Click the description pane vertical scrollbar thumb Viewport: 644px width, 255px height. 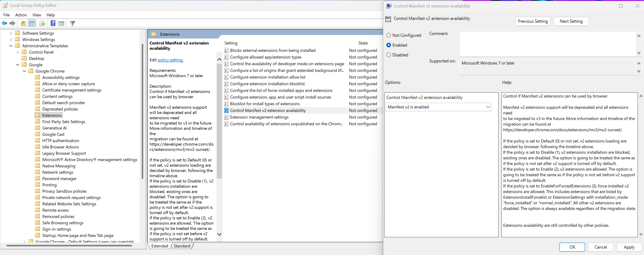[219, 121]
